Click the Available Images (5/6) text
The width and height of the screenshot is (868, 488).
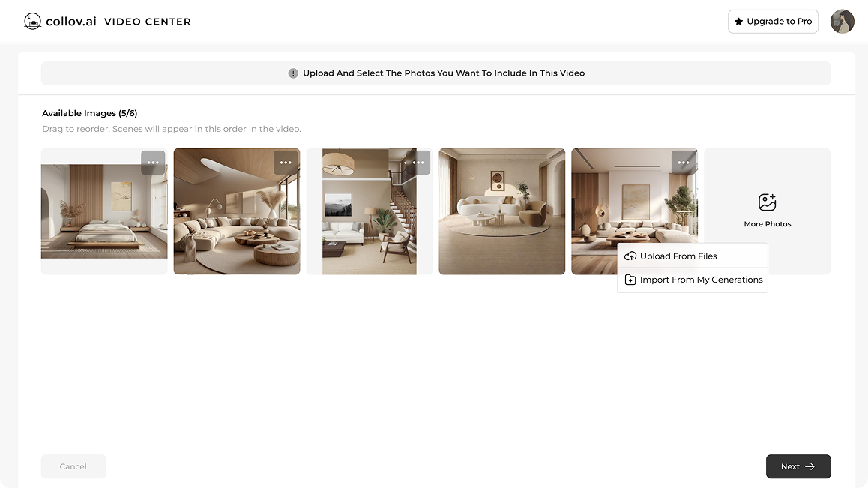click(90, 113)
